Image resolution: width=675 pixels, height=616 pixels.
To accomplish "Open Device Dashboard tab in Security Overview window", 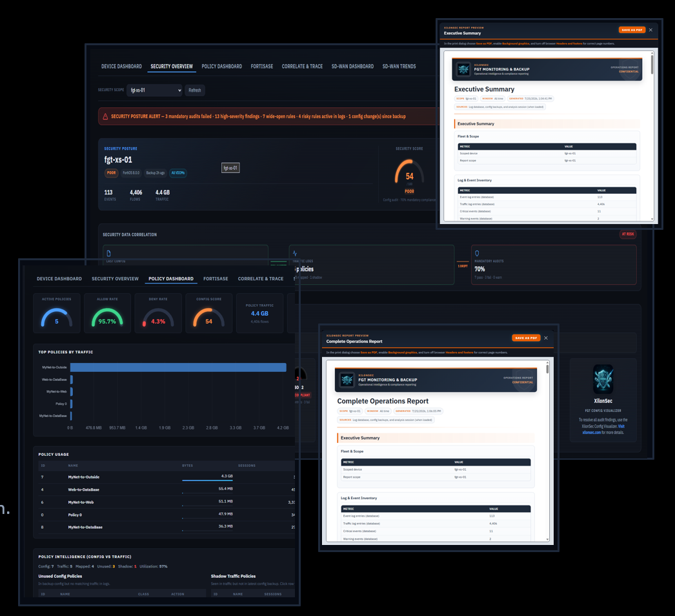I will 121,67.
